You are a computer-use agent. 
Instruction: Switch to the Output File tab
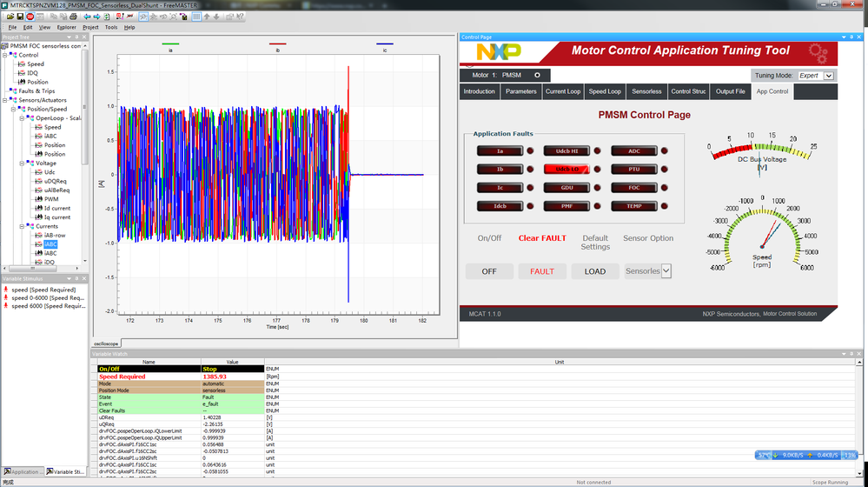tap(730, 91)
